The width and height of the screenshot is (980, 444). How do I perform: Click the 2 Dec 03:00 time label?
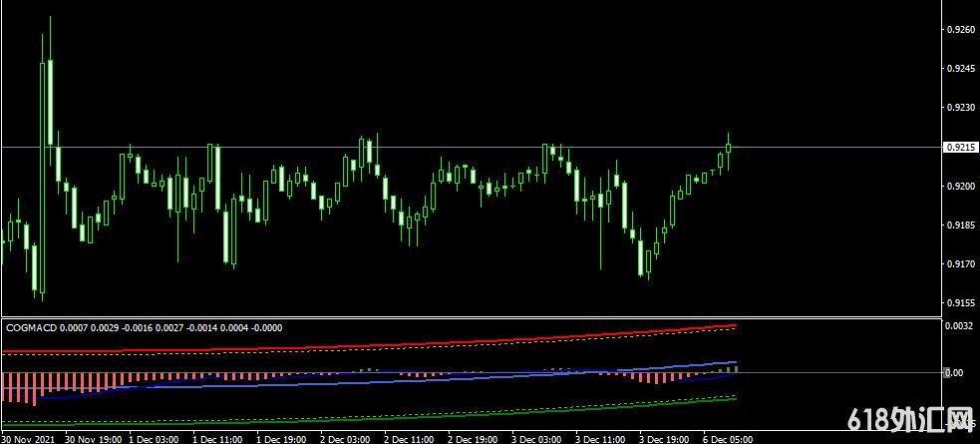(x=345, y=439)
